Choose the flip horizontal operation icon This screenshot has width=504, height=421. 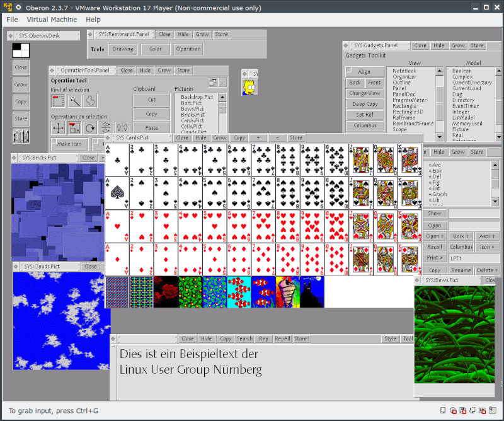pos(122,128)
